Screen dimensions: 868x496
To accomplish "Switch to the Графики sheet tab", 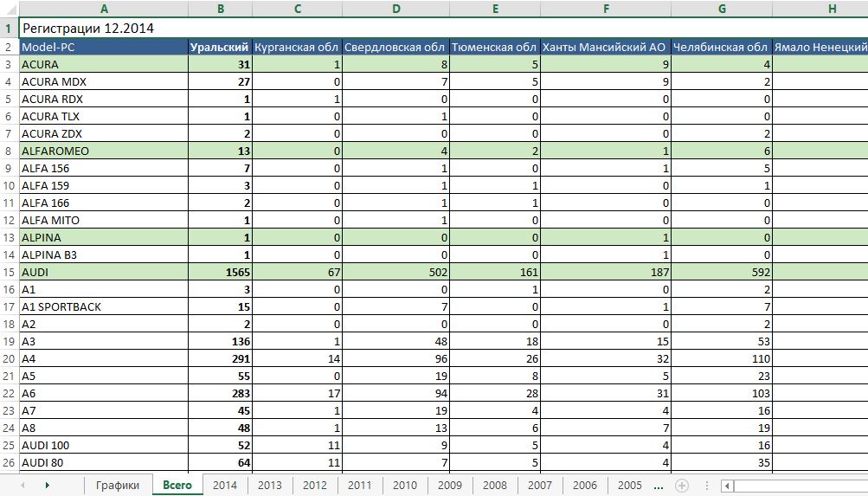I will pos(118,486).
